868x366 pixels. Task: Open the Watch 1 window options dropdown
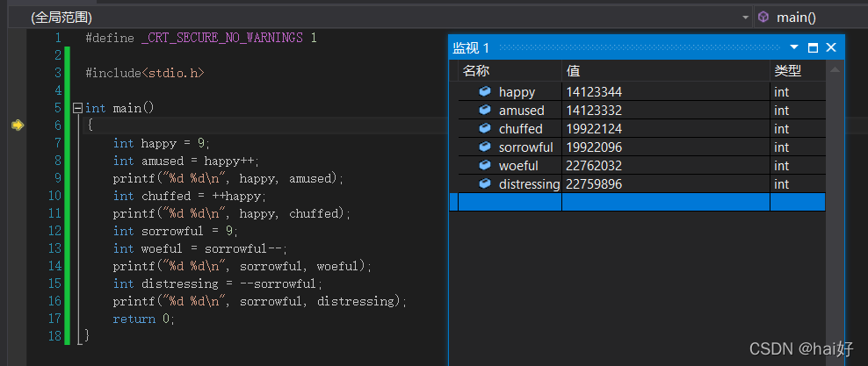pos(794,47)
